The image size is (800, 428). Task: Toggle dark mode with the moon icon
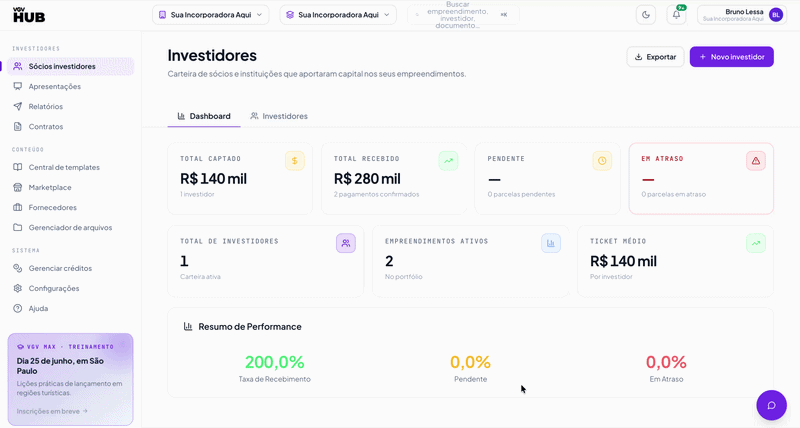coord(646,15)
